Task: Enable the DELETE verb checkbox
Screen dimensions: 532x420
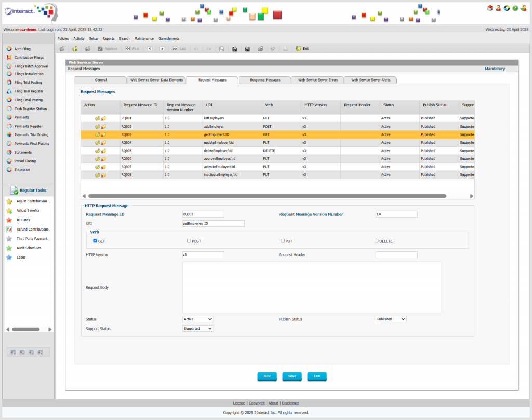Action: 377,241
